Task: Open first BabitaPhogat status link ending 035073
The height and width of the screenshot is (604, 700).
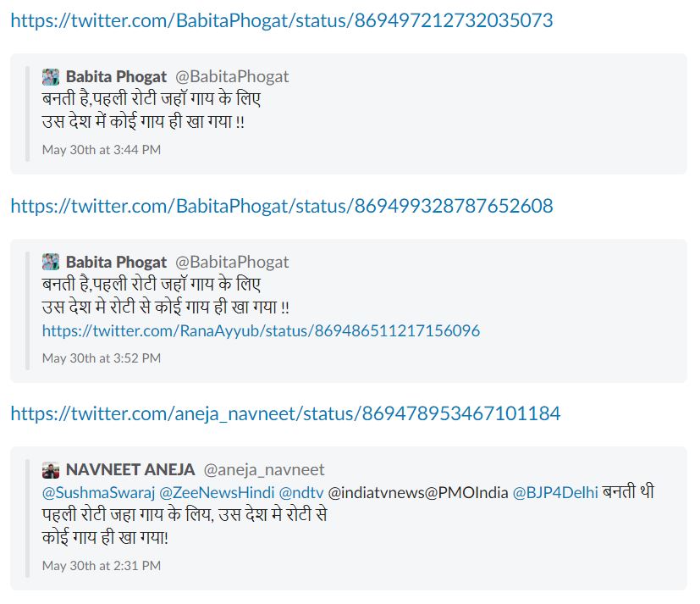Action: click(282, 20)
